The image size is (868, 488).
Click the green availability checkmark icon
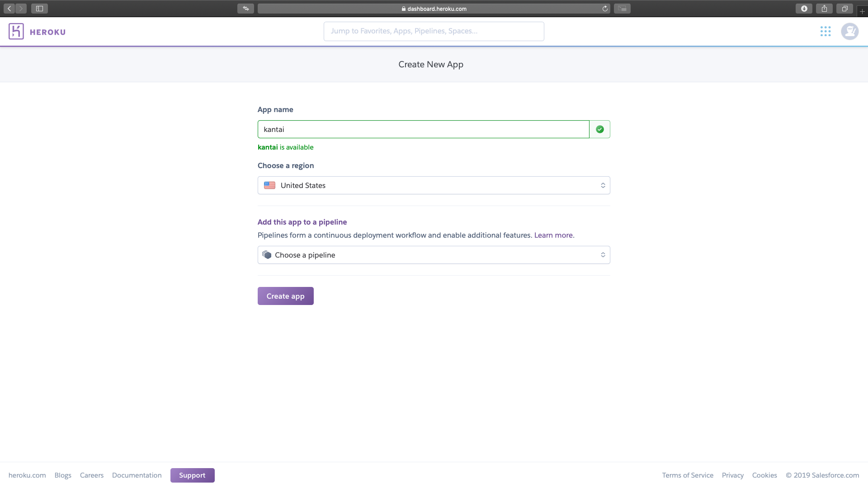coord(600,129)
